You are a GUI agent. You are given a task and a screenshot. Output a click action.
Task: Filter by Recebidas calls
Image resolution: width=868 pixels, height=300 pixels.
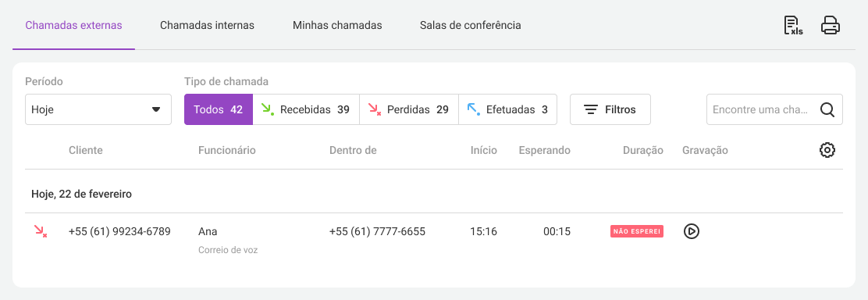coord(305,109)
